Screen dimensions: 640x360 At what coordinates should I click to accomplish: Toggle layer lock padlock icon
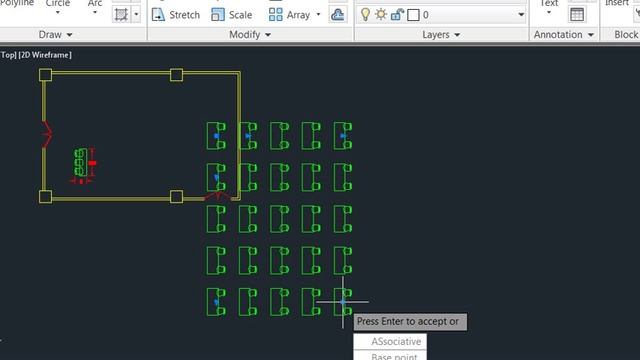tap(397, 15)
